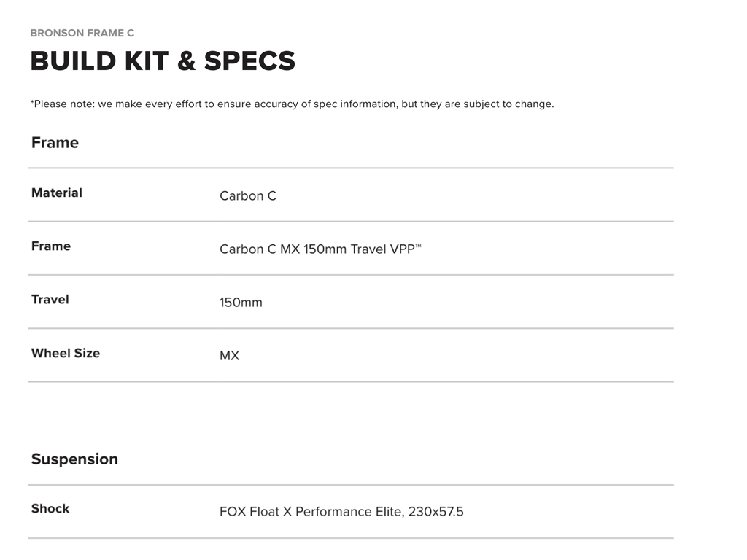
Task: Click the Frame row label under Material
Action: click(51, 246)
